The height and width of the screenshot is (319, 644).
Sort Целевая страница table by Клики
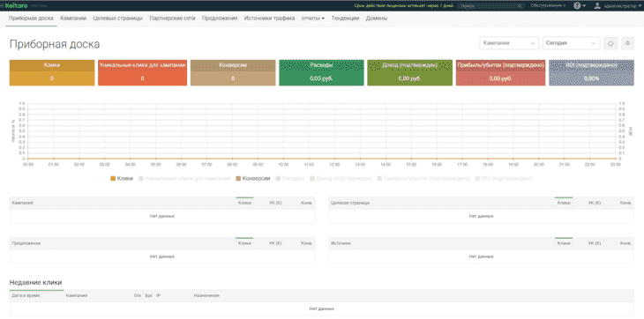point(564,203)
